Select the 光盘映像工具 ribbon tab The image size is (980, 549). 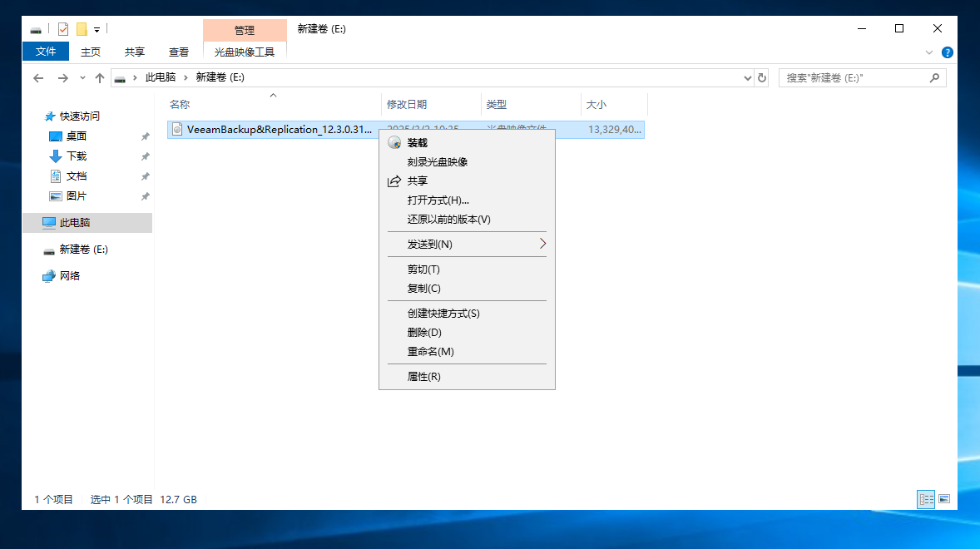(x=245, y=52)
